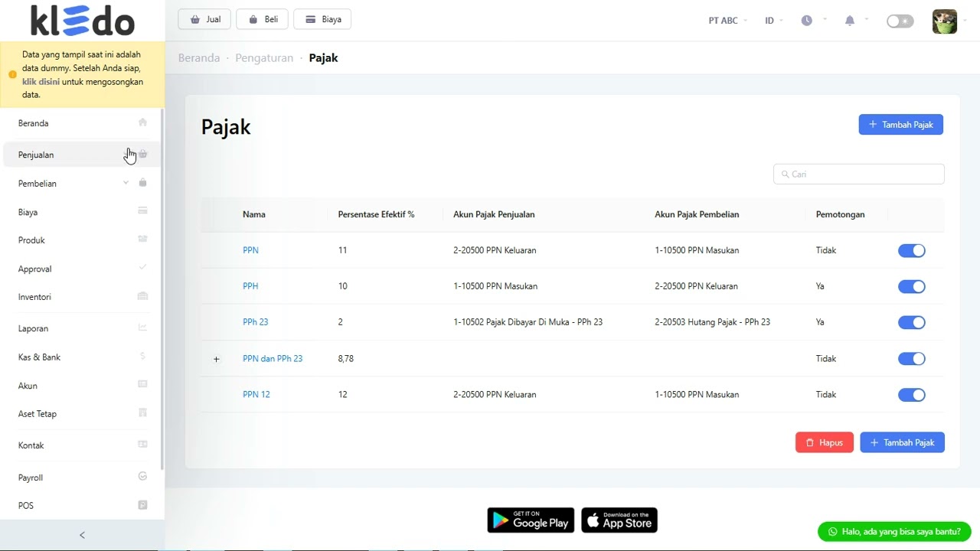Image resolution: width=980 pixels, height=551 pixels.
Task: Click the Produk box icon in sidebar
Action: coord(142,239)
